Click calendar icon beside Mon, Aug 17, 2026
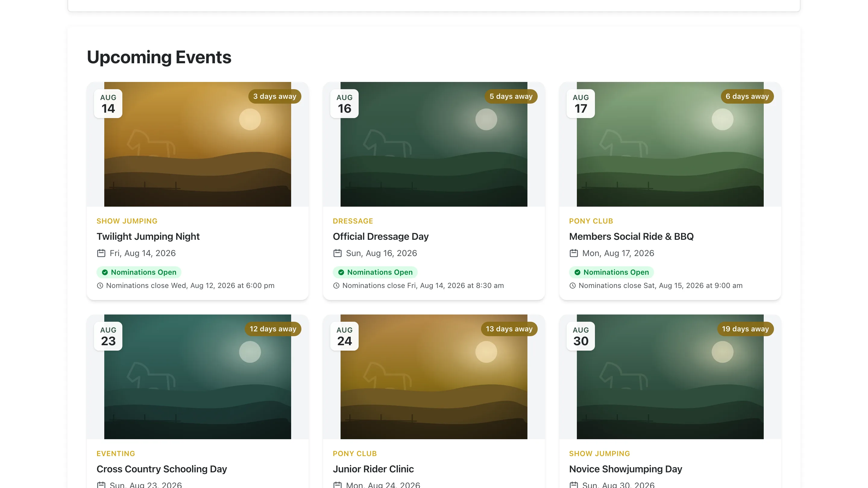This screenshot has width=868, height=488. [574, 253]
